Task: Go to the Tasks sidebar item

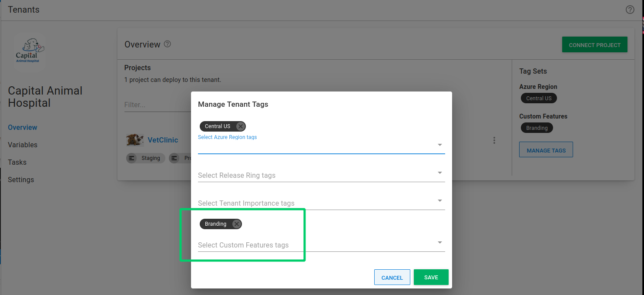Action: point(17,162)
